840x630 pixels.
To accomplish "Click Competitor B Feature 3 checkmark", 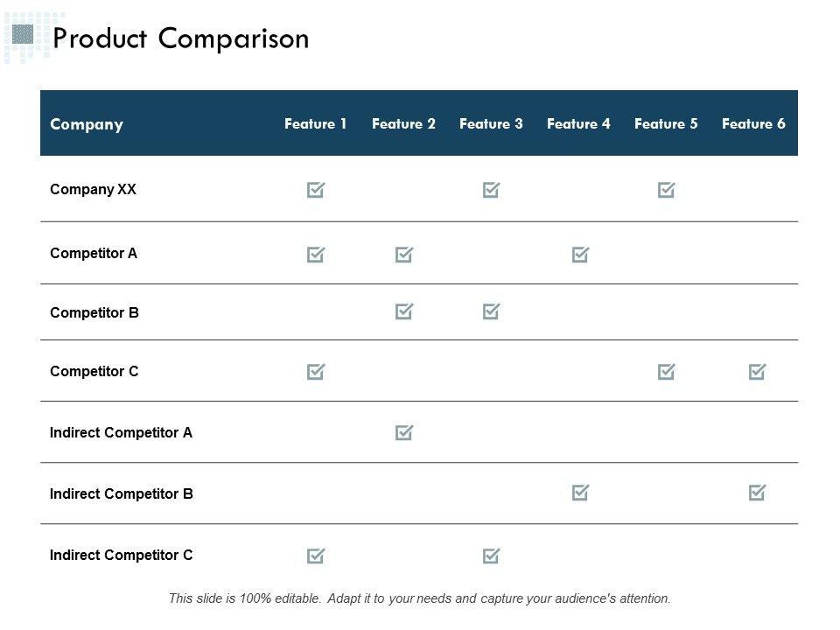I will pos(491,311).
